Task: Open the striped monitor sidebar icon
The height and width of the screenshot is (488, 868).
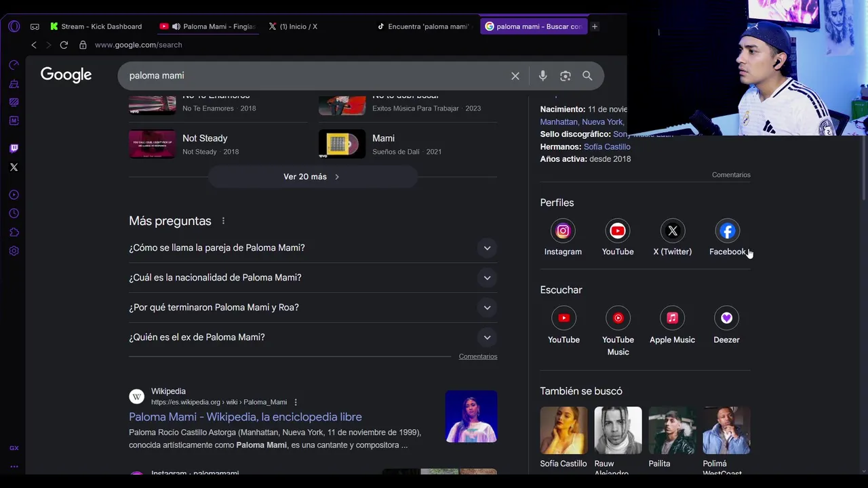Action: pos(14,102)
